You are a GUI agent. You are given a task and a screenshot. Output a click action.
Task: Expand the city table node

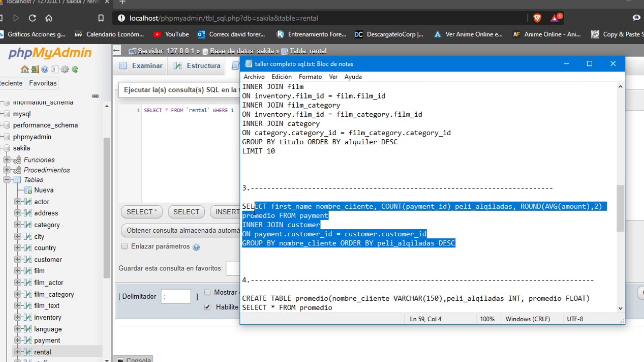(x=18, y=236)
